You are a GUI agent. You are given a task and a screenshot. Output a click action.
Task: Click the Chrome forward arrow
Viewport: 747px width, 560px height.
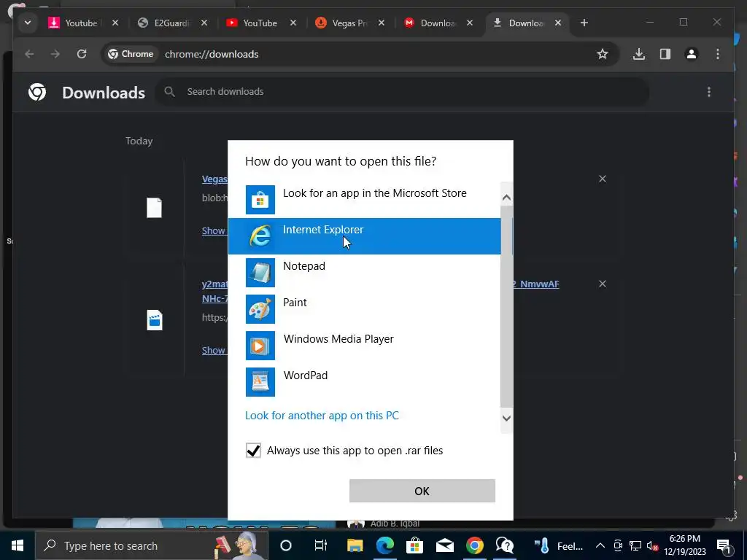tap(55, 54)
